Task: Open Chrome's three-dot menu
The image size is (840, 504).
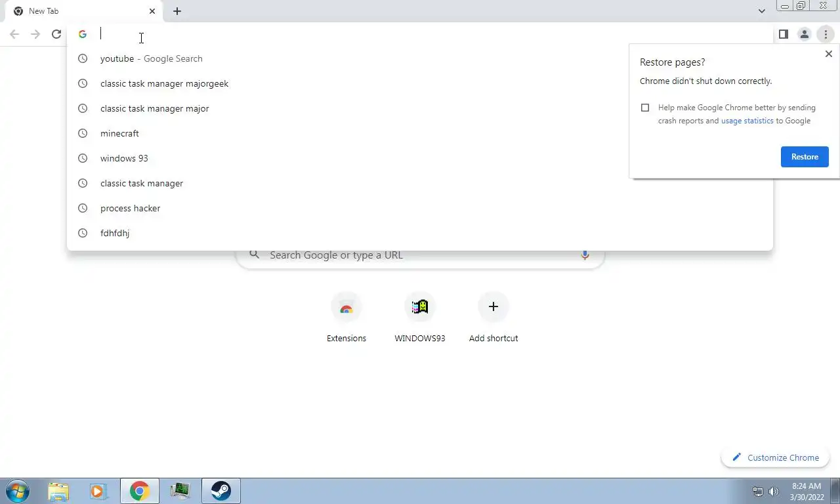Action: (826, 34)
